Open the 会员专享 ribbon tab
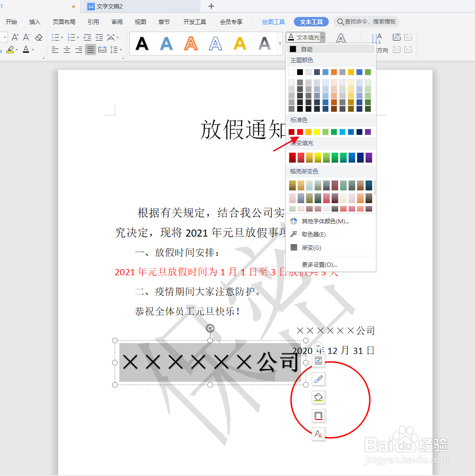The height and width of the screenshot is (476, 475). coord(231,21)
